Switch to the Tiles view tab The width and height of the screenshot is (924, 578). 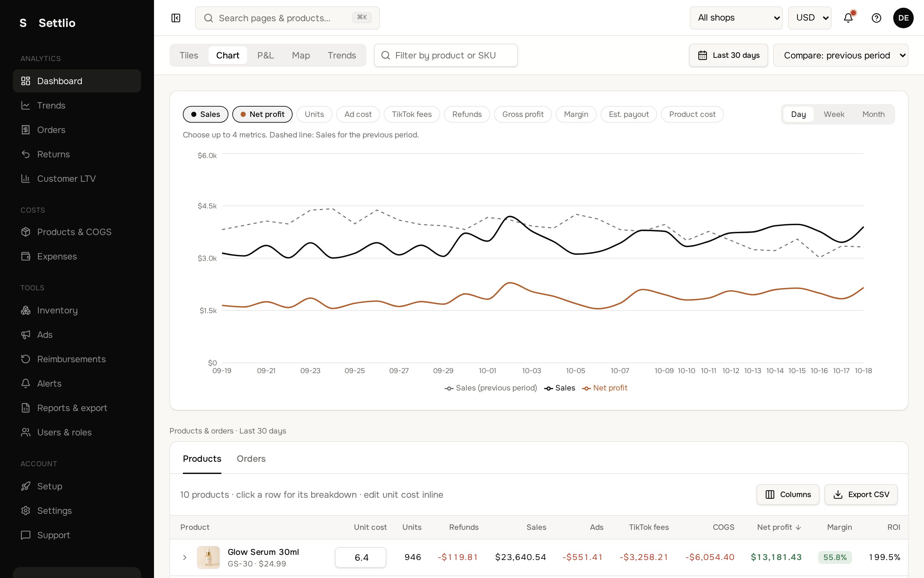coord(189,56)
